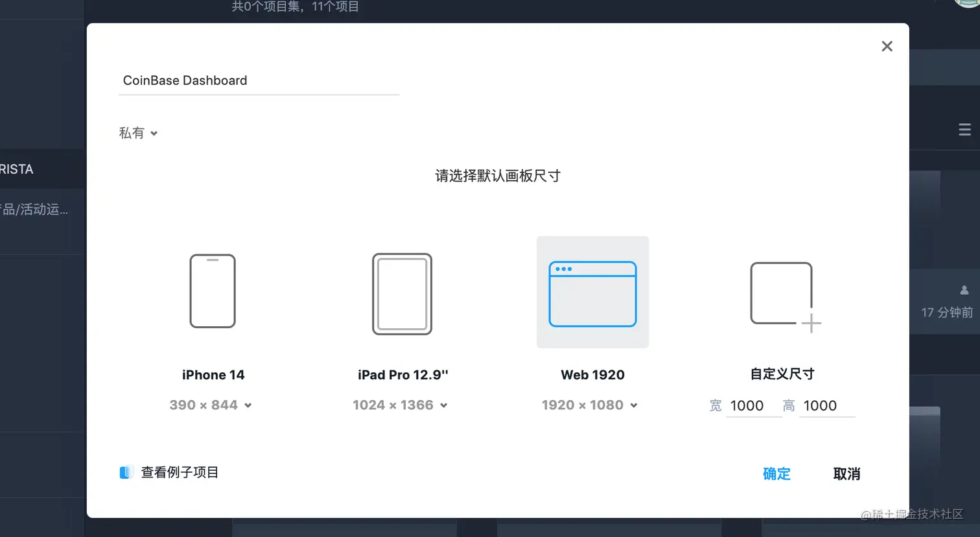Viewport: 980px width, 537px height.
Task: Confirm with the 确定 button
Action: coord(776,474)
